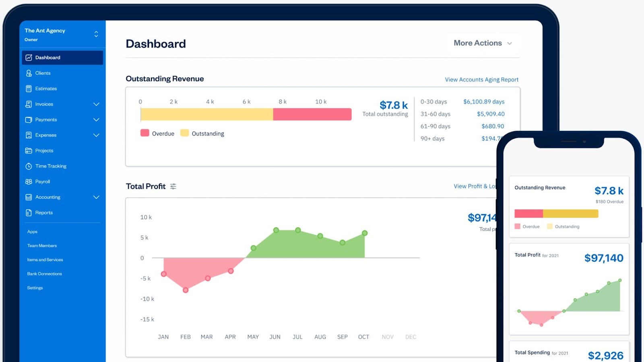This screenshot has width=644, height=362.
Task: Open the More Actions dropdown
Action: [x=483, y=43]
